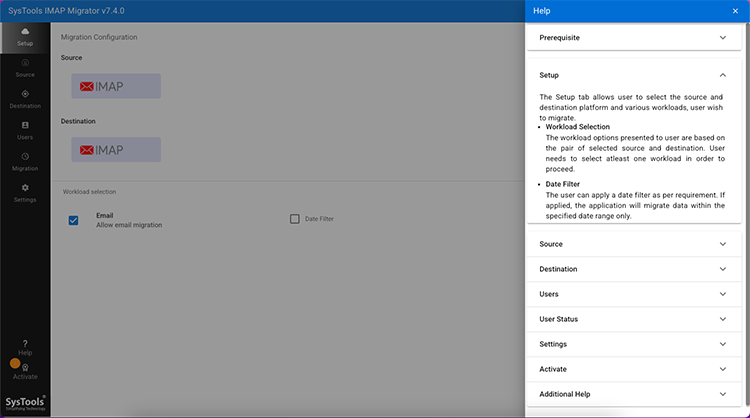
Task: Click the Help question mark icon
Action: 25,343
